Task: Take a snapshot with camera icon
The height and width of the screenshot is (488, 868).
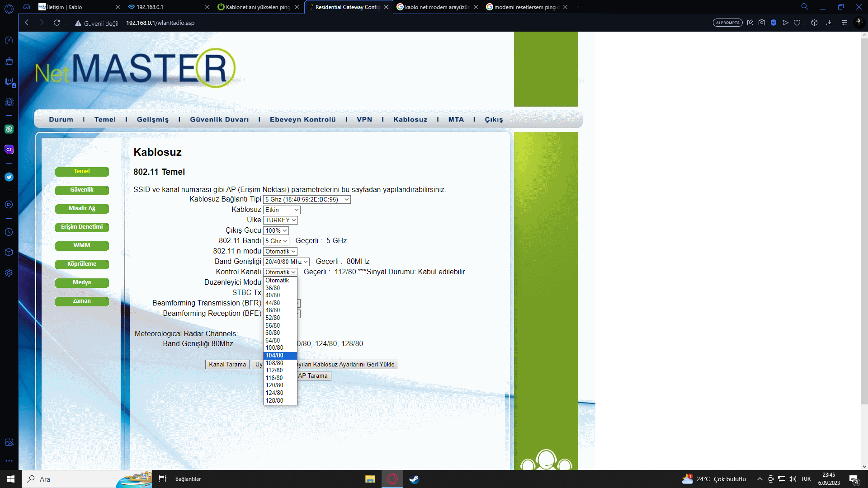Action: click(x=762, y=23)
